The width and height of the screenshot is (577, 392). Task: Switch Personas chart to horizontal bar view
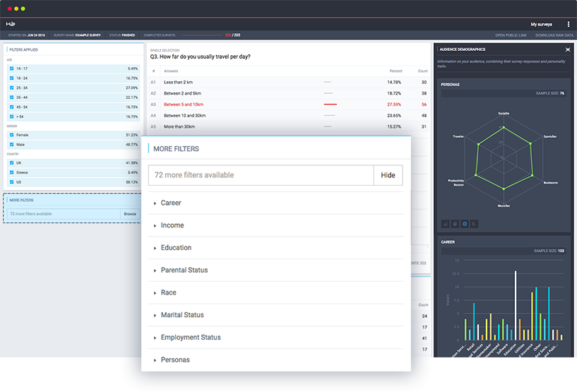tap(474, 224)
